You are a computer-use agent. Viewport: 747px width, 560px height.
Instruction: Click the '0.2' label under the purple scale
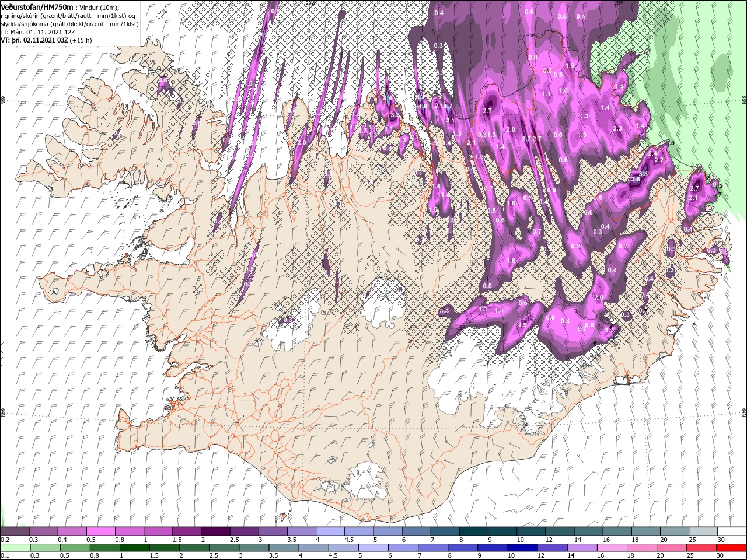5,540
